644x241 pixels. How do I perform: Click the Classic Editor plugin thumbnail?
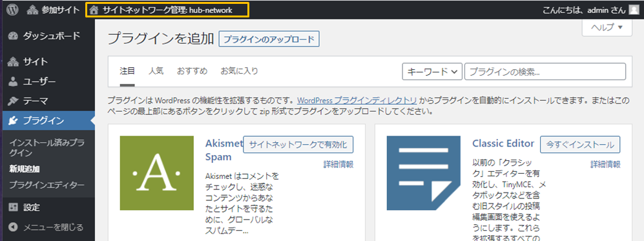(x=424, y=173)
